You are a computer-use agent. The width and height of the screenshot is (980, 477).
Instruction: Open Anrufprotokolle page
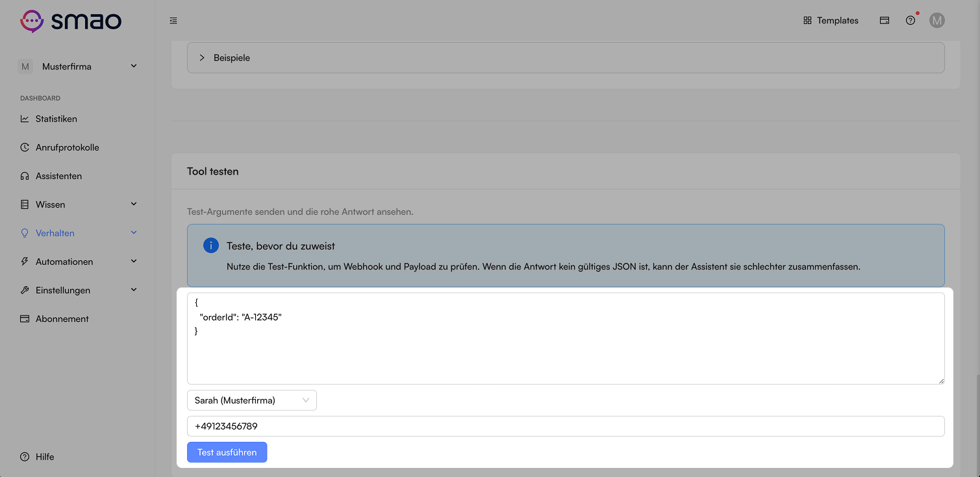68,147
